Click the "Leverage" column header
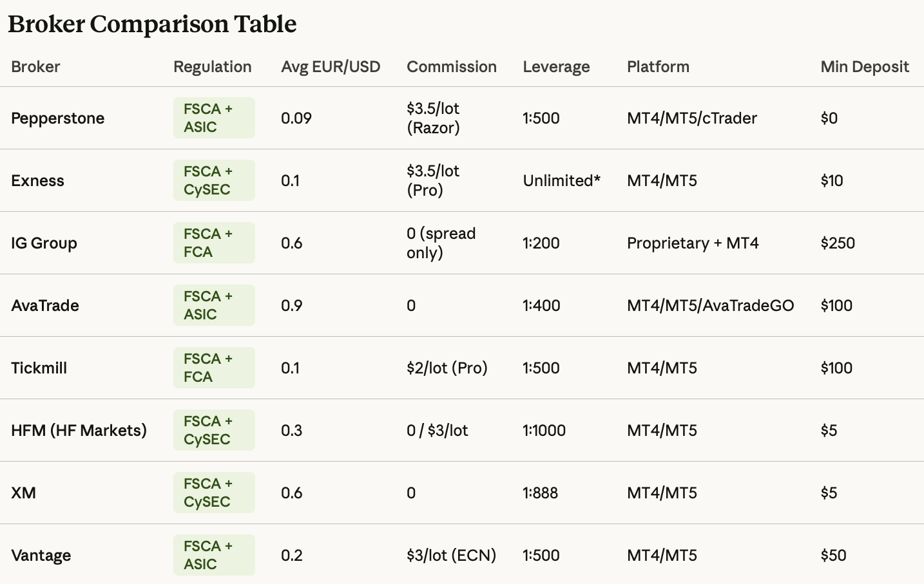The image size is (924, 584). click(x=556, y=67)
